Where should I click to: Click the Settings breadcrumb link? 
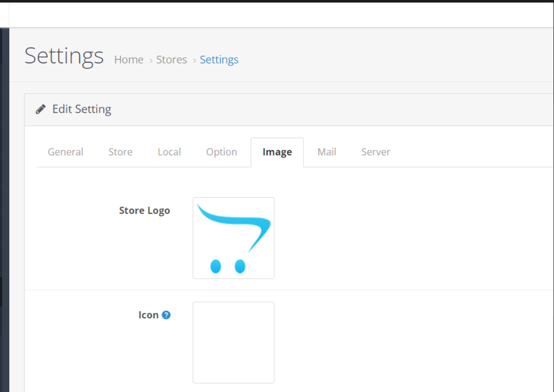219,60
